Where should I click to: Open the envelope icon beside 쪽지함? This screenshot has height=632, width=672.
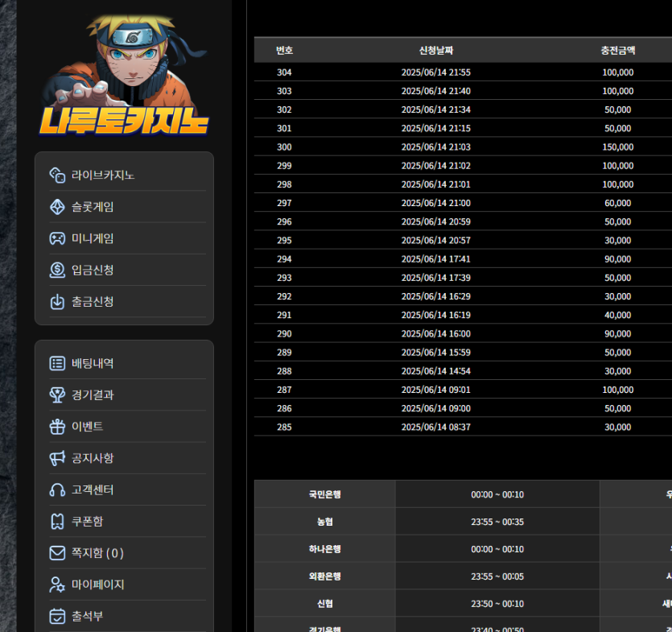point(57,553)
